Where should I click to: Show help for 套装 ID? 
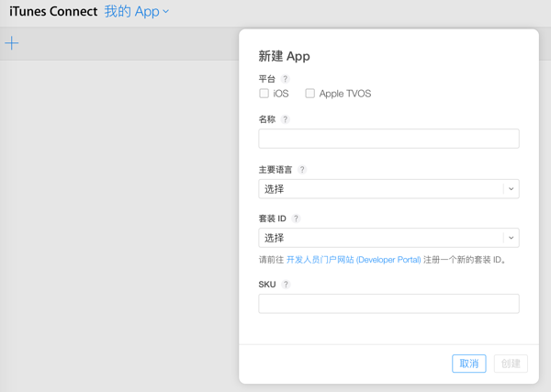[296, 218]
